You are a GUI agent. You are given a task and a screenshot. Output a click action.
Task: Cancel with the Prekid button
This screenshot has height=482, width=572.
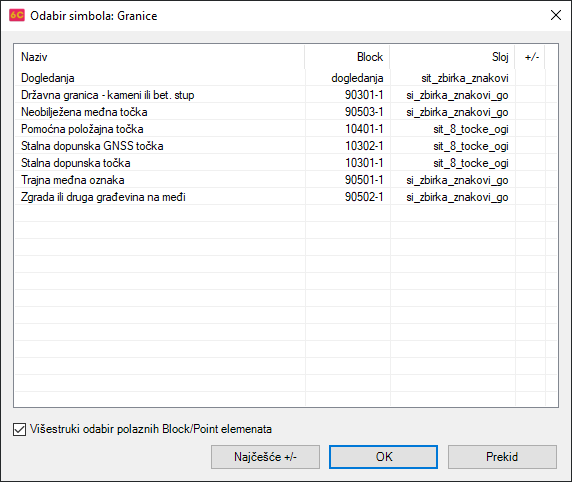click(x=502, y=457)
